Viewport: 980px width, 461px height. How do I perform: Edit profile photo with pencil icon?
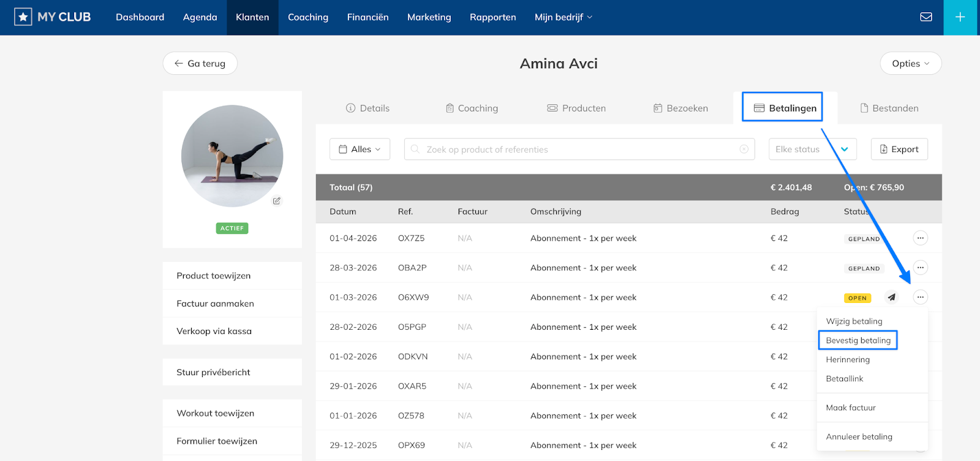coord(277,200)
